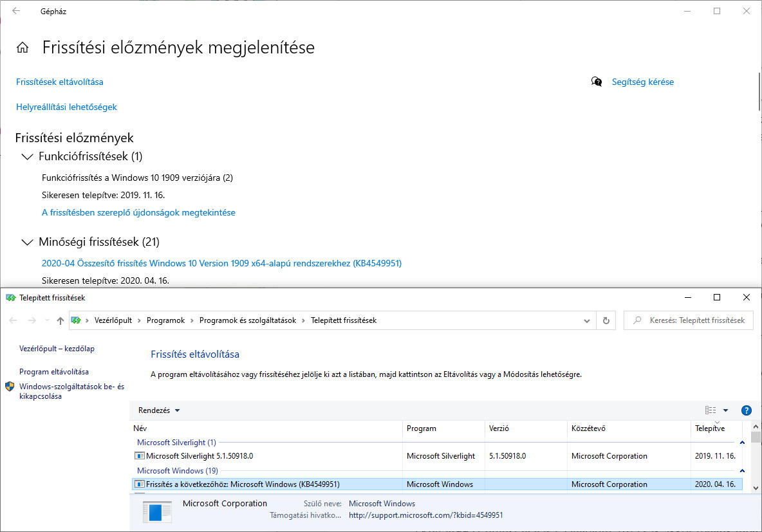Select Programok és szolgáltatások breadcrumb
Screen dimensions: 762x532
pos(248,320)
